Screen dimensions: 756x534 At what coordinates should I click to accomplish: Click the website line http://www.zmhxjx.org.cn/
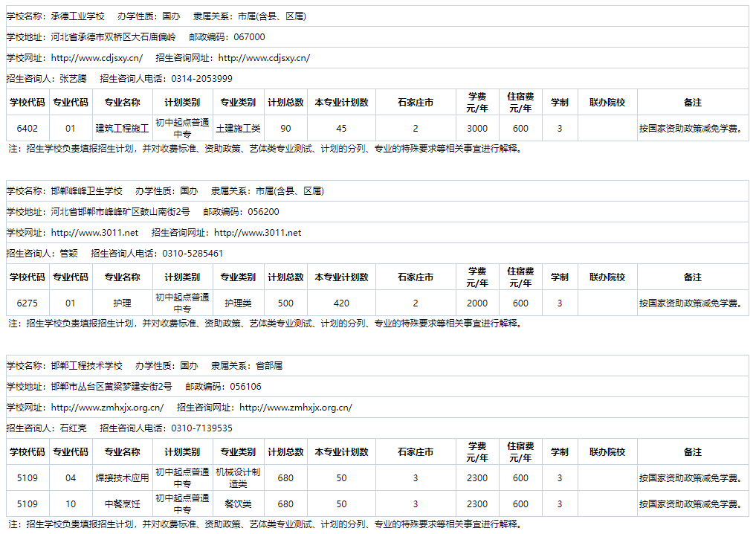[x=378, y=407]
